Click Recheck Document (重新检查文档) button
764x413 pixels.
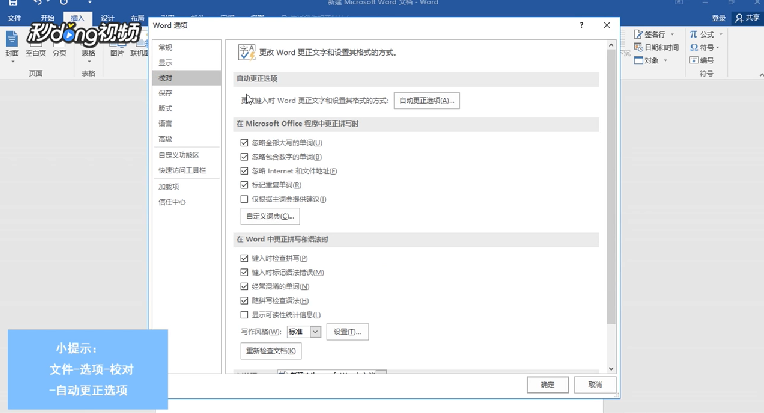(271, 351)
